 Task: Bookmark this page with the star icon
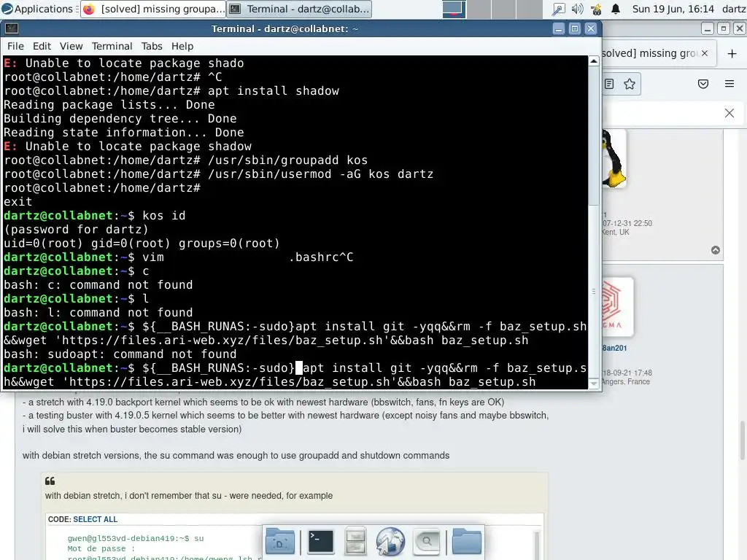pos(630,85)
